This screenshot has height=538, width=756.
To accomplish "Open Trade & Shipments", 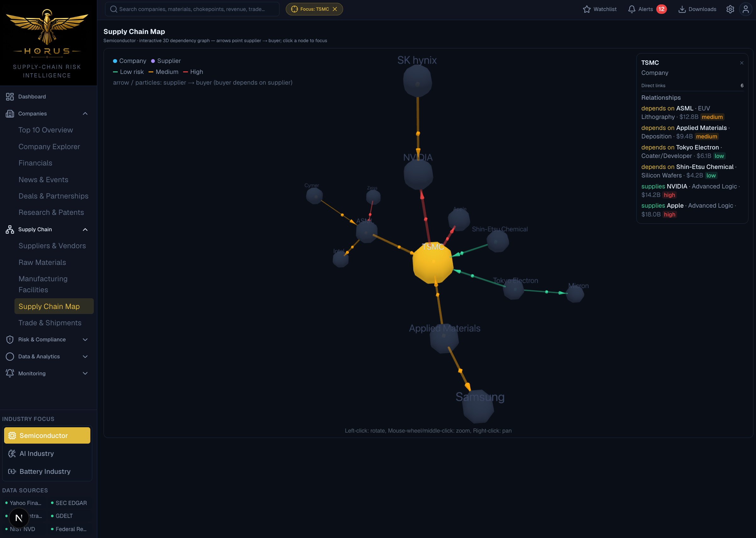I will pos(50,323).
